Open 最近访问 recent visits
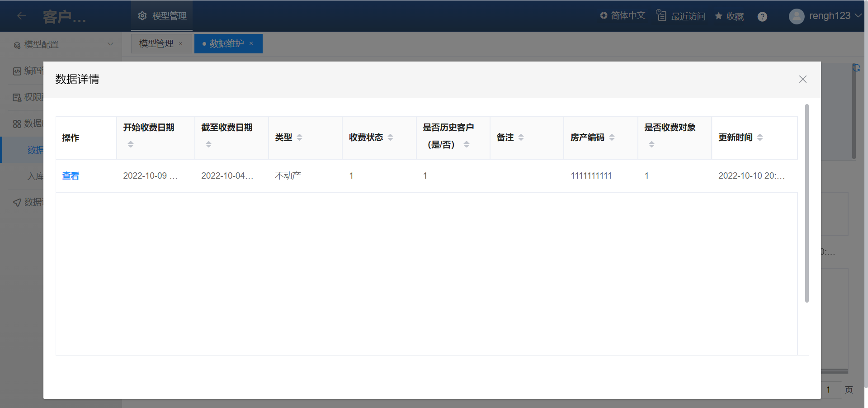868x408 pixels. (681, 16)
